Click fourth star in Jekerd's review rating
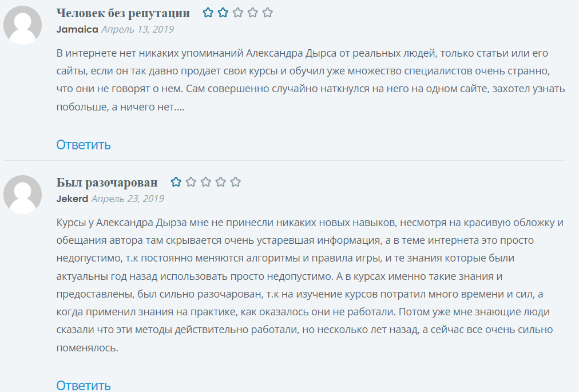The image size is (579, 392). coord(221,182)
